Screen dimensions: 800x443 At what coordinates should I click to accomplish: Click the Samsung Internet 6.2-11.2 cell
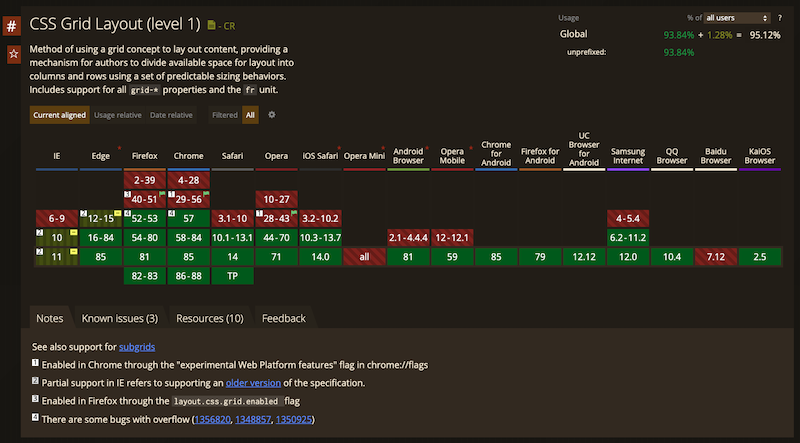(x=628, y=237)
